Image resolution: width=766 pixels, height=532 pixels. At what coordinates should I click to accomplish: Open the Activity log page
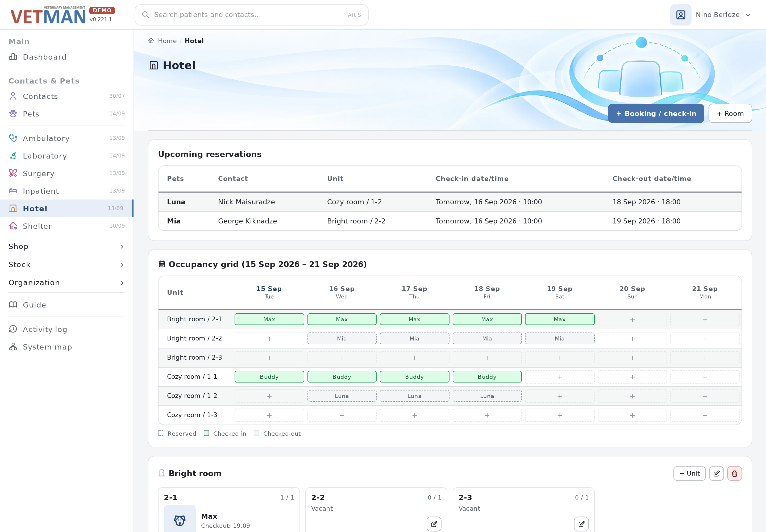click(67, 329)
